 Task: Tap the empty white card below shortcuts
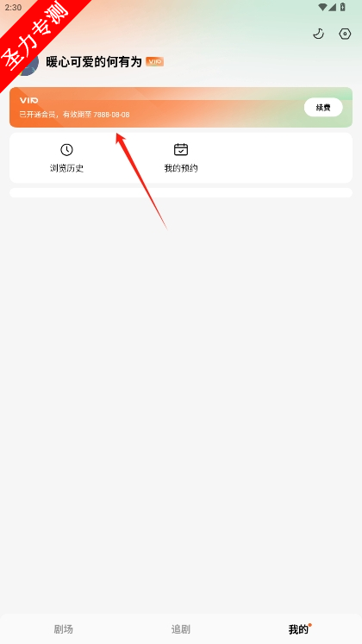[x=181, y=192]
